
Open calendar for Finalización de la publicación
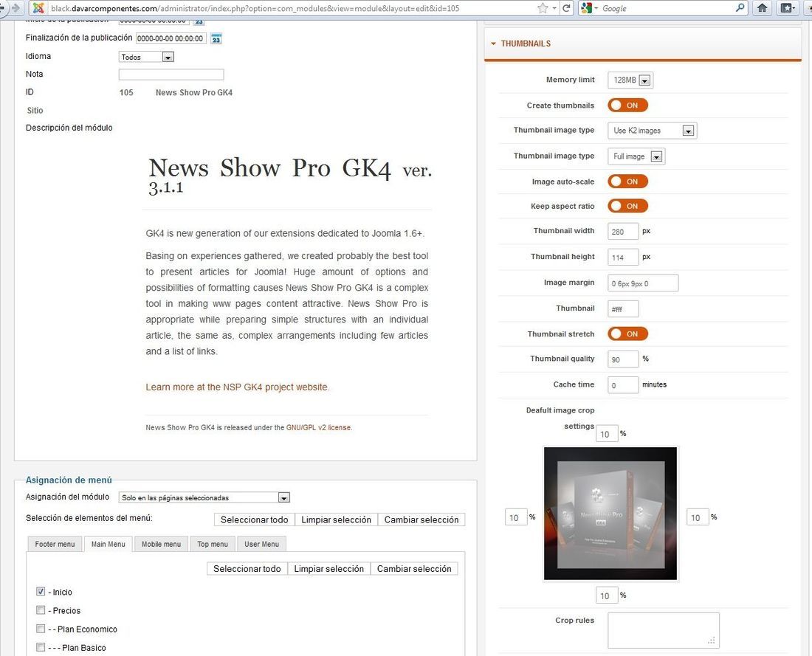coord(216,38)
